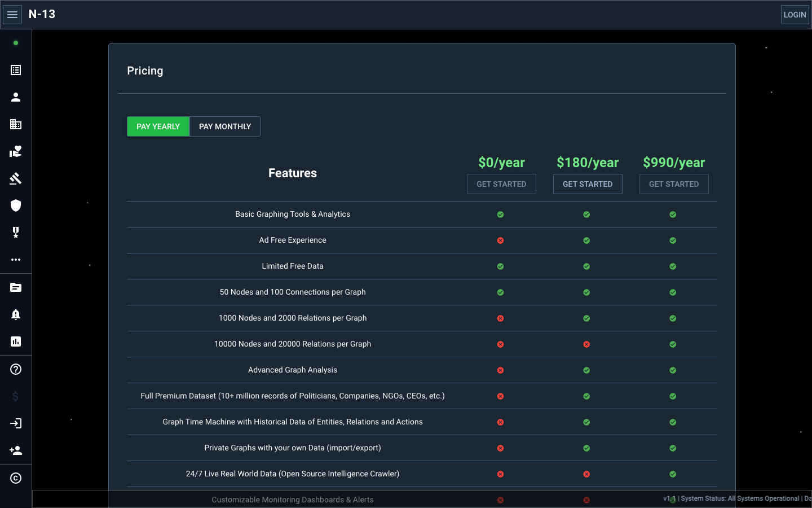Open the notification bell plus sidebar icon
Viewport: 812px width, 508px height.
tap(16, 314)
